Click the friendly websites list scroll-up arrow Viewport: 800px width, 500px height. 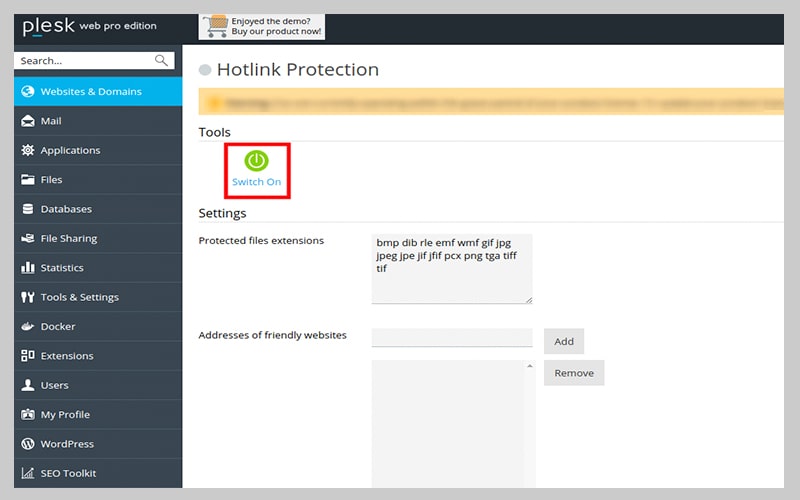click(529, 367)
